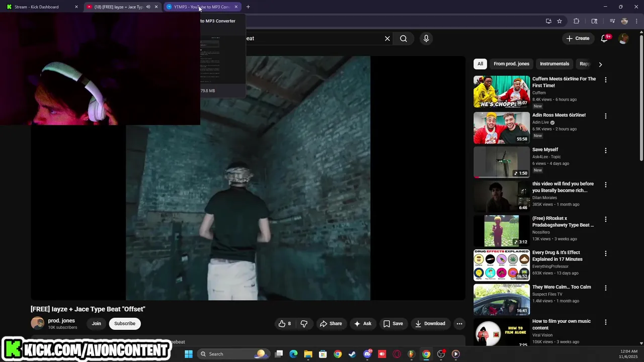Open Microsoft Edge from taskbar
644x362 pixels.
coord(293,354)
